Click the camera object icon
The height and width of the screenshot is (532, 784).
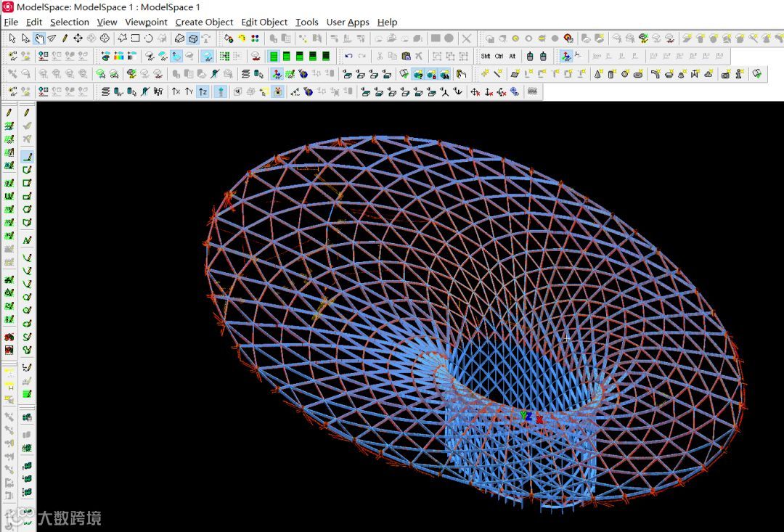[725, 74]
